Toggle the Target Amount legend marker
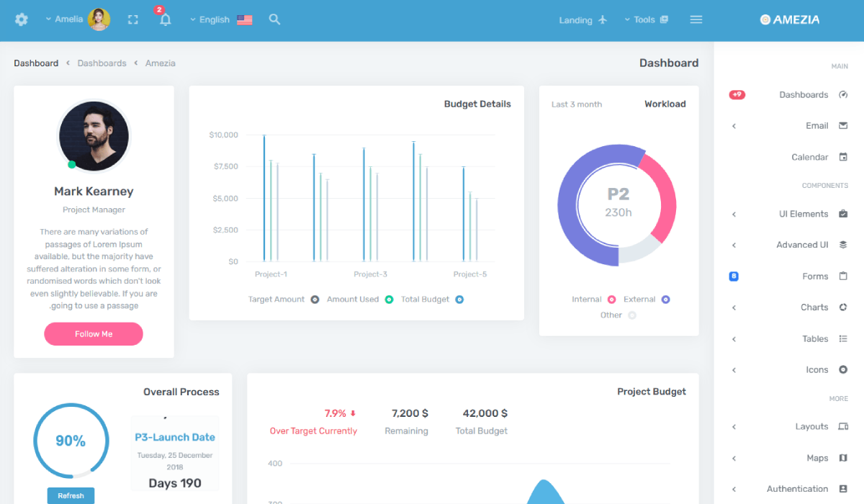864x504 pixels. pyautogui.click(x=315, y=300)
